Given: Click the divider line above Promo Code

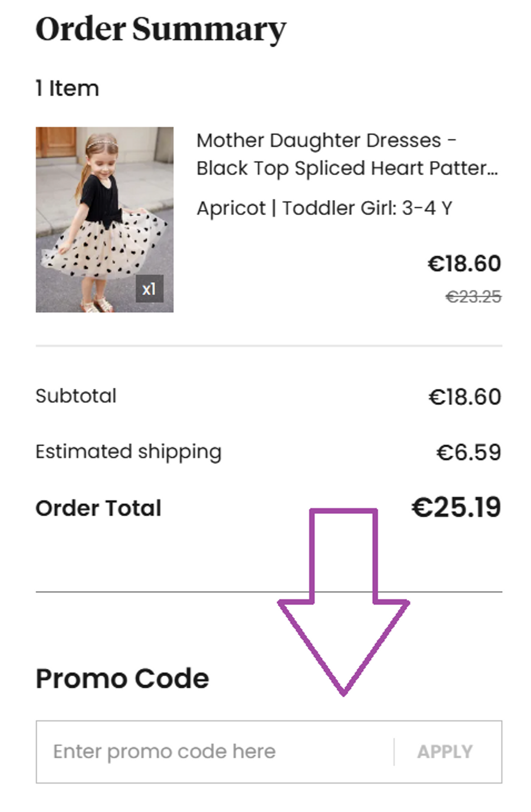Looking at the screenshot, I should 177,591.
